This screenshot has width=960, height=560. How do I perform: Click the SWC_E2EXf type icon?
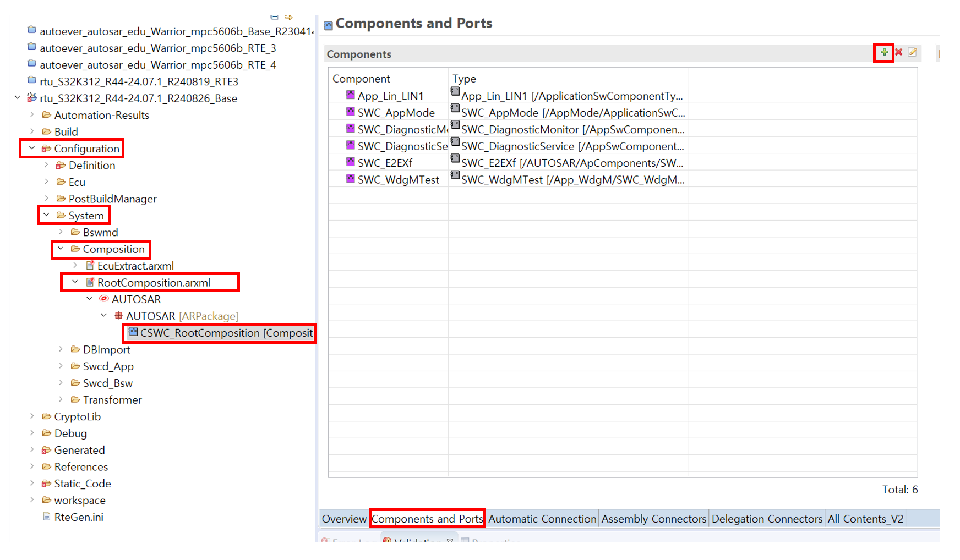pos(455,159)
